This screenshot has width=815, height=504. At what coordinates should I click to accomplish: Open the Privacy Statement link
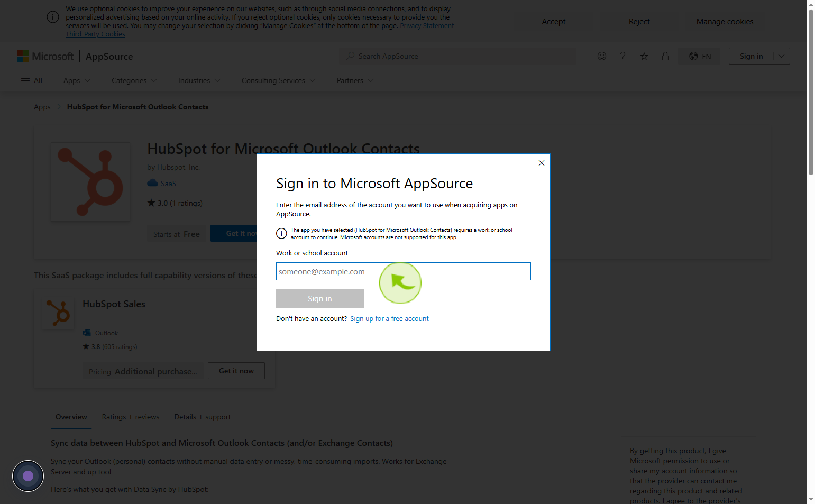[427, 26]
